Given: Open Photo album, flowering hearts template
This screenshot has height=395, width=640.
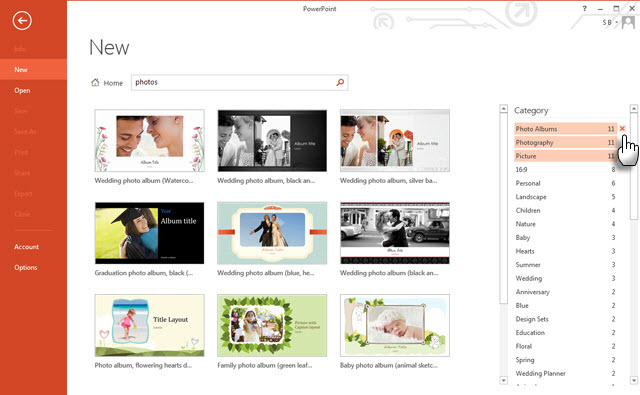Looking at the screenshot, I should pyautogui.click(x=149, y=325).
